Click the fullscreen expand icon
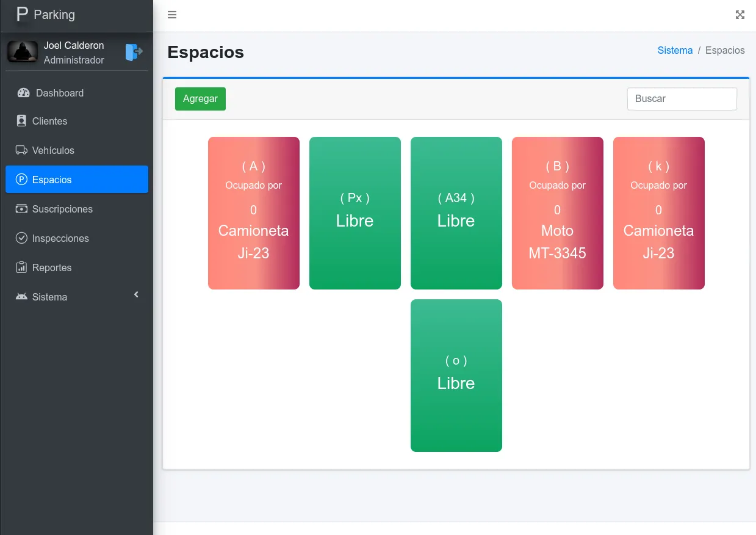The image size is (756, 535). coord(740,15)
